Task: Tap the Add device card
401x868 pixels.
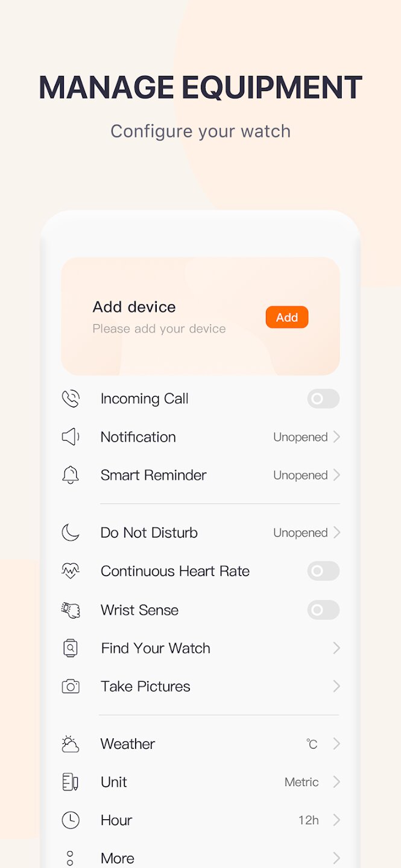Action: tap(201, 316)
